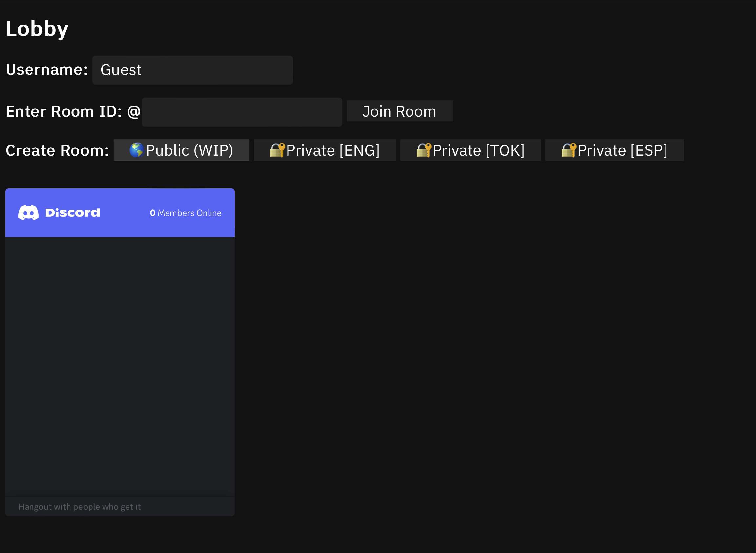The image size is (756, 553).
Task: Create a Private [ENG] room
Action: 325,150
